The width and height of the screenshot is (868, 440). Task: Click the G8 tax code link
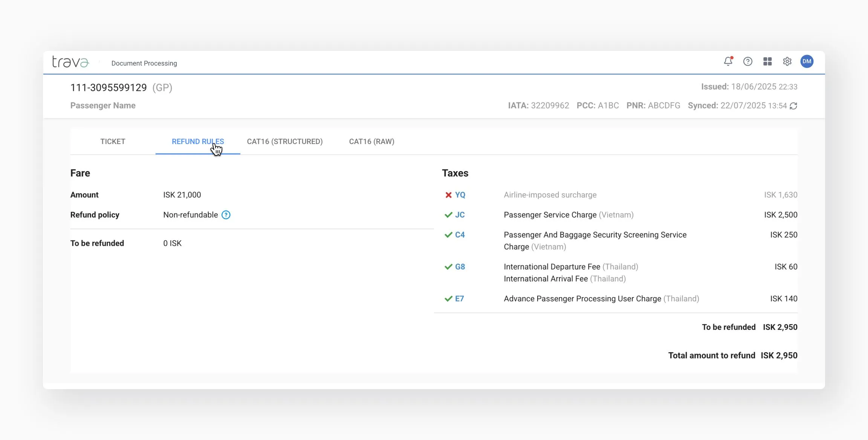click(460, 267)
